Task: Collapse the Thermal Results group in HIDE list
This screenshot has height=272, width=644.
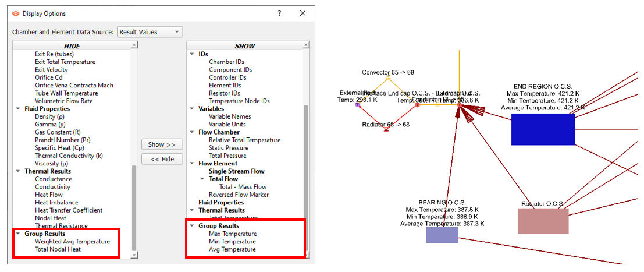Action: coord(18,171)
